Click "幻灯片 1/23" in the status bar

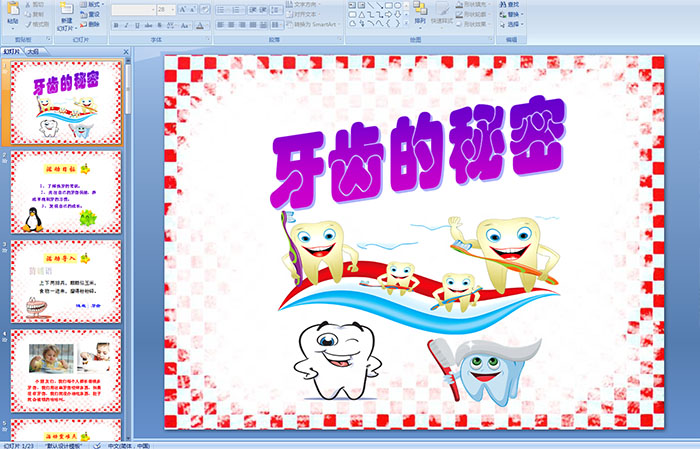(x=19, y=446)
